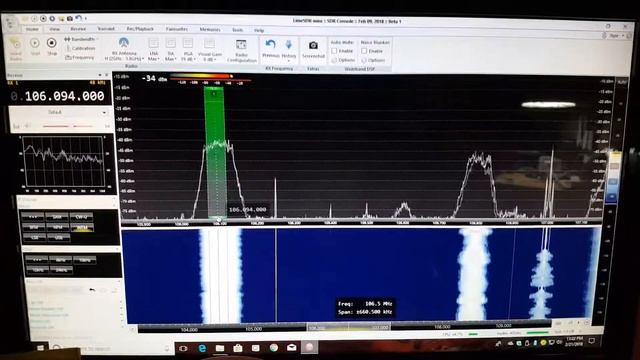
Task: Open the Help ribbon tab
Action: click(x=259, y=30)
